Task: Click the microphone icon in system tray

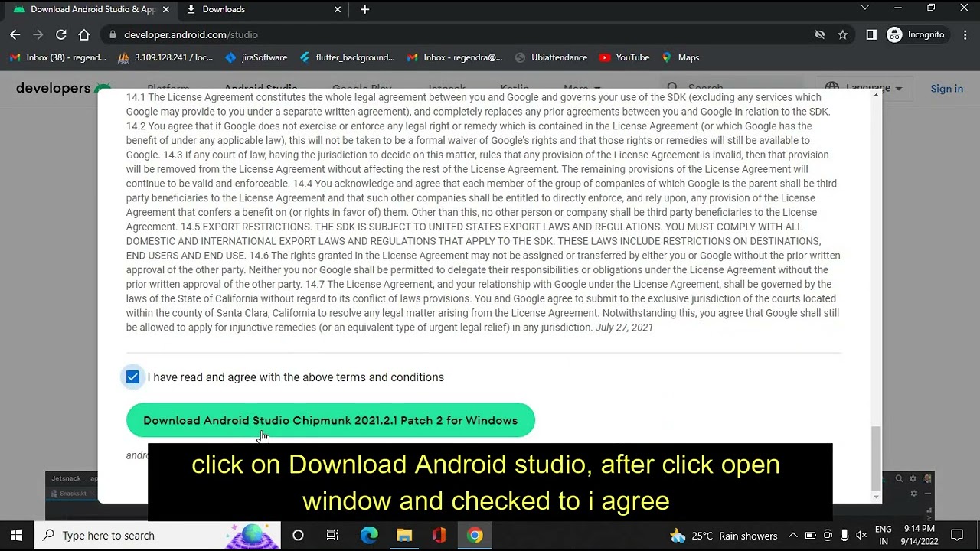Action: pyautogui.click(x=844, y=536)
